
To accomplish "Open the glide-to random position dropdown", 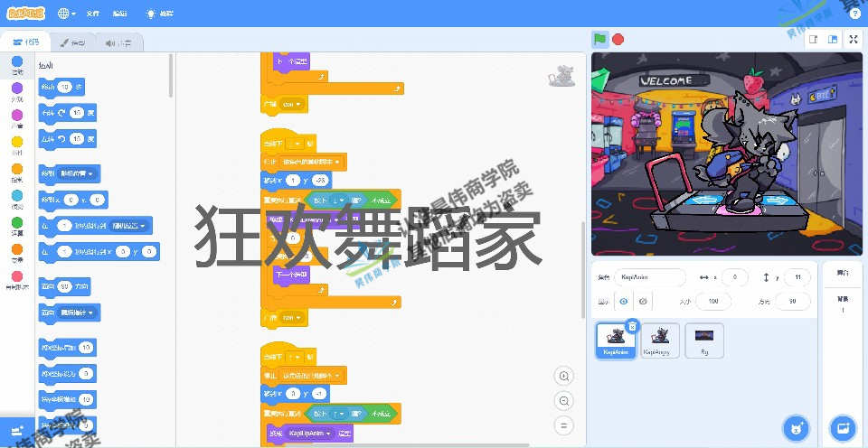I will 130,226.
